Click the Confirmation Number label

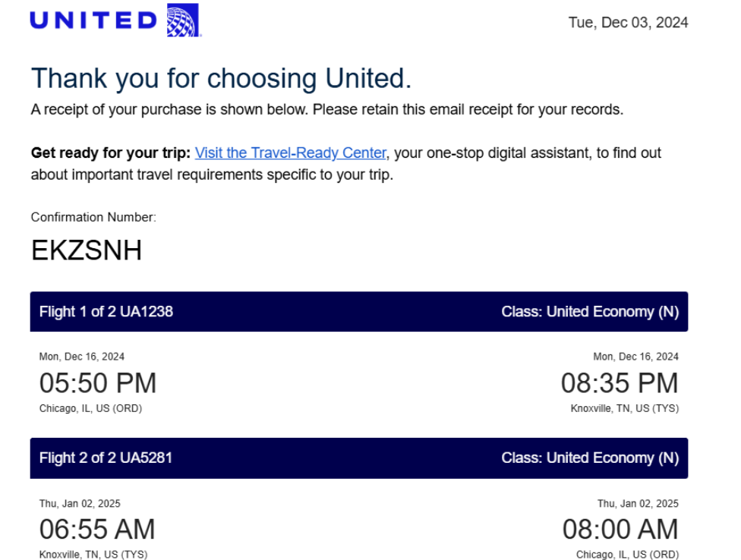pyautogui.click(x=93, y=217)
